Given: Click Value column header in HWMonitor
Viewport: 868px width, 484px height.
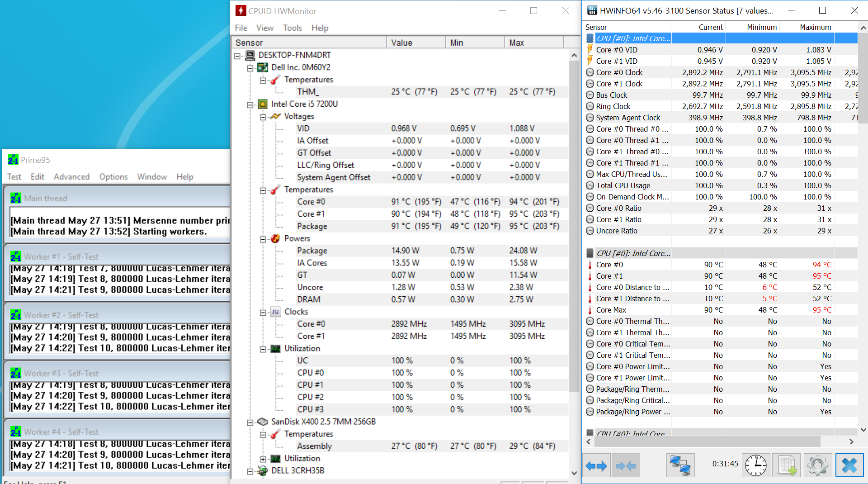Looking at the screenshot, I should point(416,43).
